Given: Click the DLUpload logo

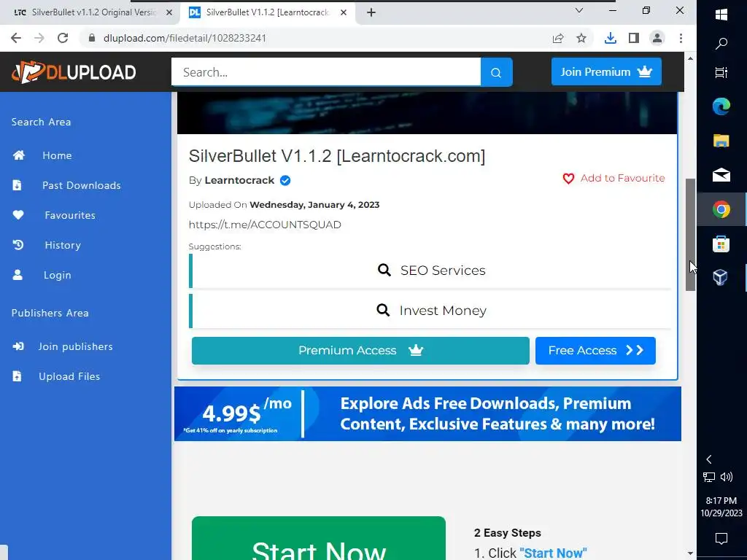Looking at the screenshot, I should [x=74, y=72].
